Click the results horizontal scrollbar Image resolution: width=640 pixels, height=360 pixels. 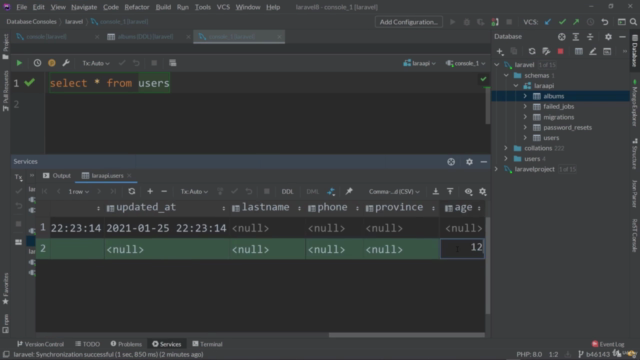pyautogui.click(x=407, y=335)
